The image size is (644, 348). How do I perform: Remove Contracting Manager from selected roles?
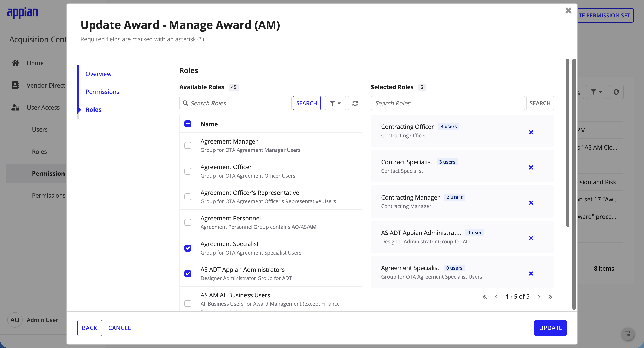[531, 203]
